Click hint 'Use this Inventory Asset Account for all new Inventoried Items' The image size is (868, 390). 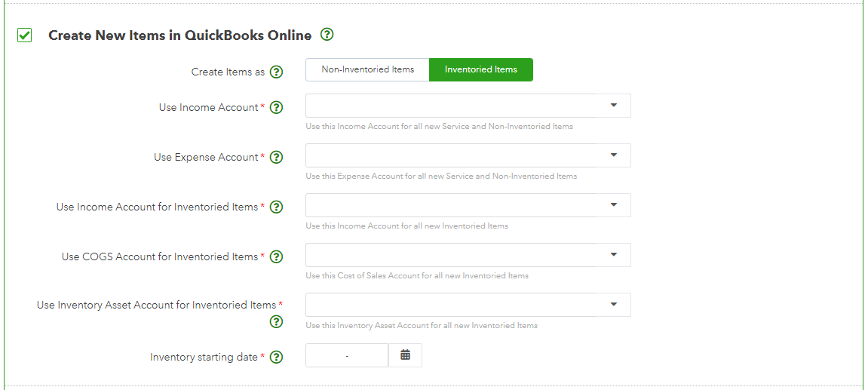tap(422, 326)
